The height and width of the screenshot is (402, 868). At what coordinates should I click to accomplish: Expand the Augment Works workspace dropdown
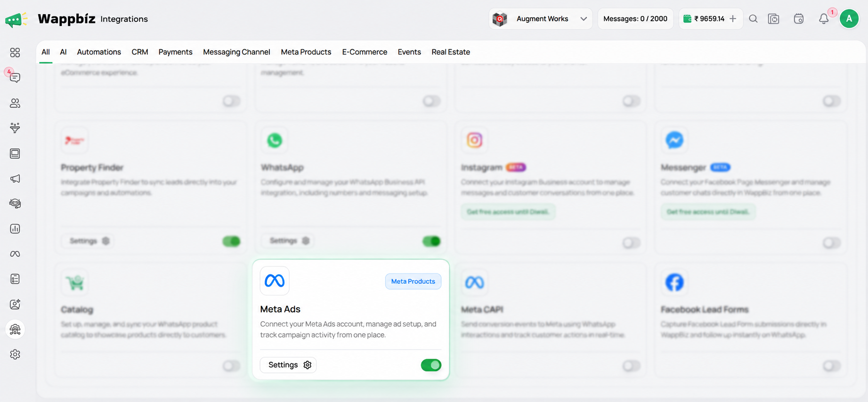coord(541,19)
